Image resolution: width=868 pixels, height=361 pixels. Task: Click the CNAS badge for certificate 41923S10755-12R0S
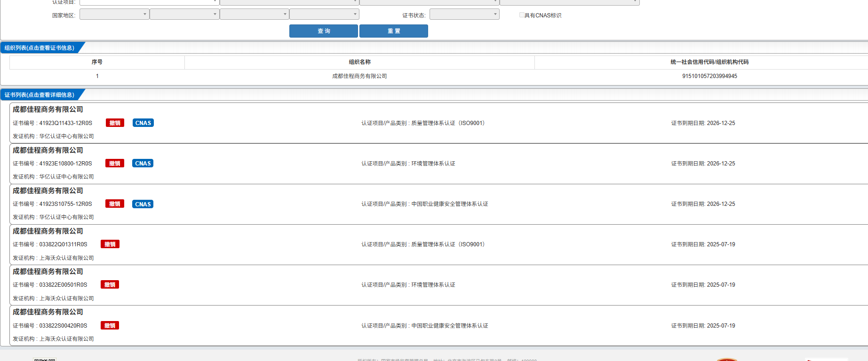click(143, 204)
